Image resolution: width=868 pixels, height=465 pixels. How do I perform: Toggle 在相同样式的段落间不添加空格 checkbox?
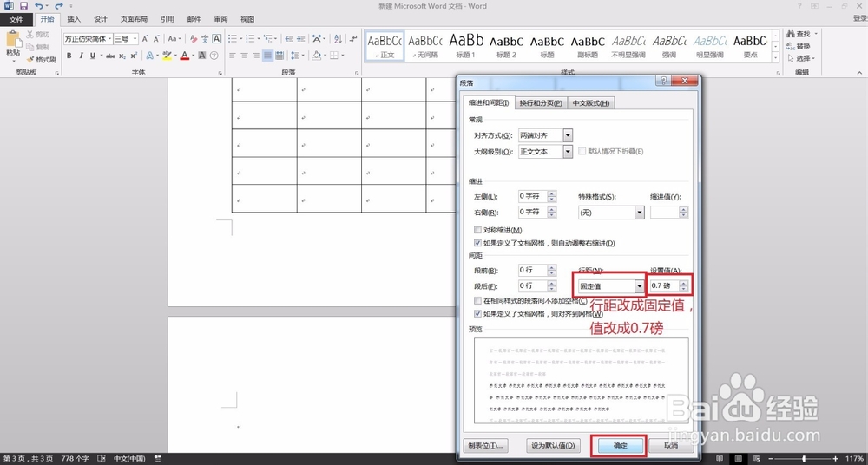[477, 300]
